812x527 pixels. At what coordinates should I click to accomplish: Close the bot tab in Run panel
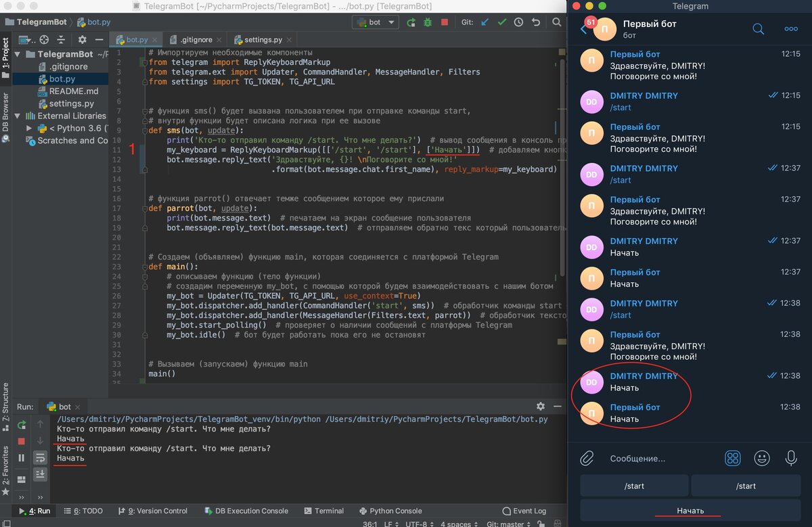[x=77, y=407]
